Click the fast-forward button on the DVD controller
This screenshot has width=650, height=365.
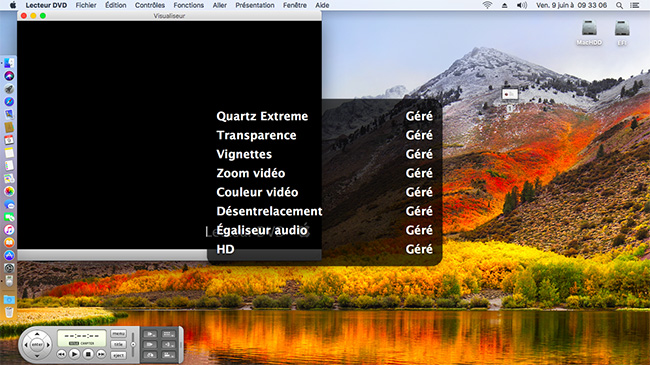pos(102,354)
